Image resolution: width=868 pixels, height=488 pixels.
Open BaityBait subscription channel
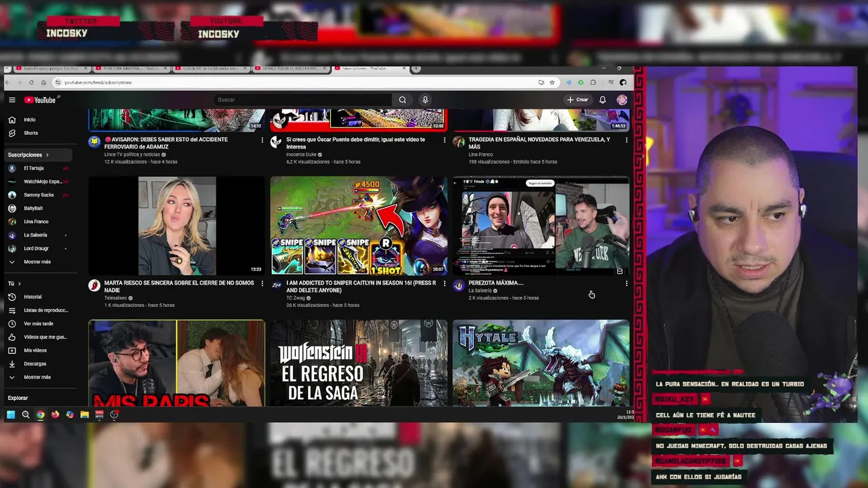[x=39, y=208]
